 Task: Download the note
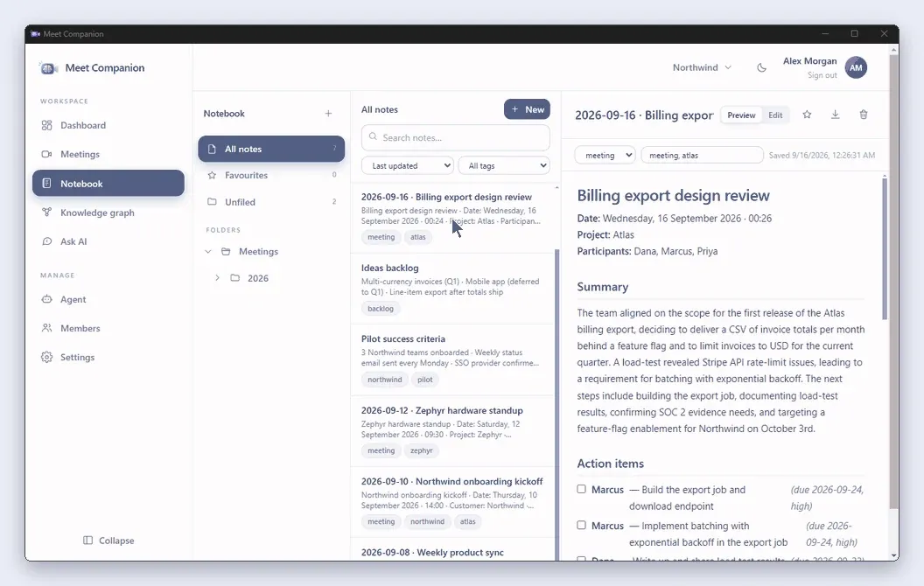pos(835,115)
